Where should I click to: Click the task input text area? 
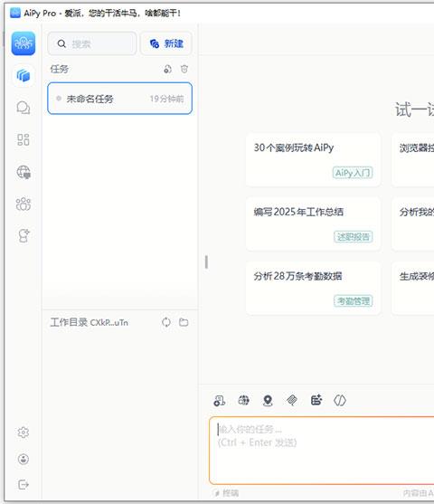pyautogui.click(x=322, y=451)
